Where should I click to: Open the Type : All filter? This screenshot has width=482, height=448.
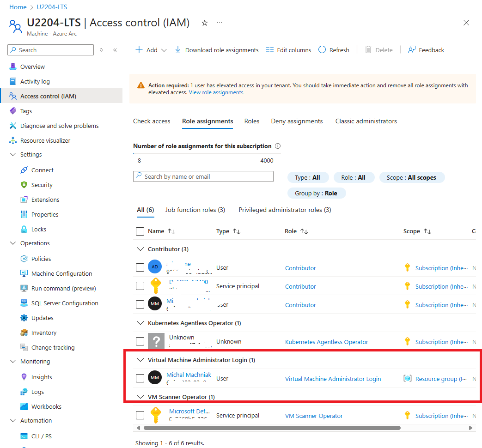308,178
